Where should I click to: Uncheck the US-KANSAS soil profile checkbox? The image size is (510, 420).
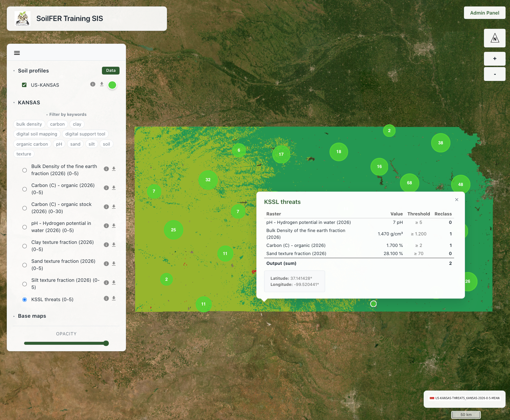click(24, 85)
